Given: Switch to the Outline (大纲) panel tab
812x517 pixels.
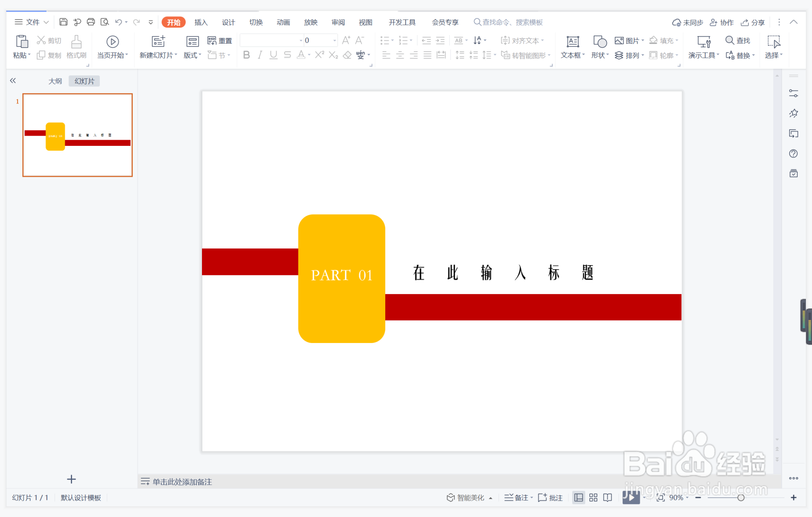Looking at the screenshot, I should click(55, 81).
